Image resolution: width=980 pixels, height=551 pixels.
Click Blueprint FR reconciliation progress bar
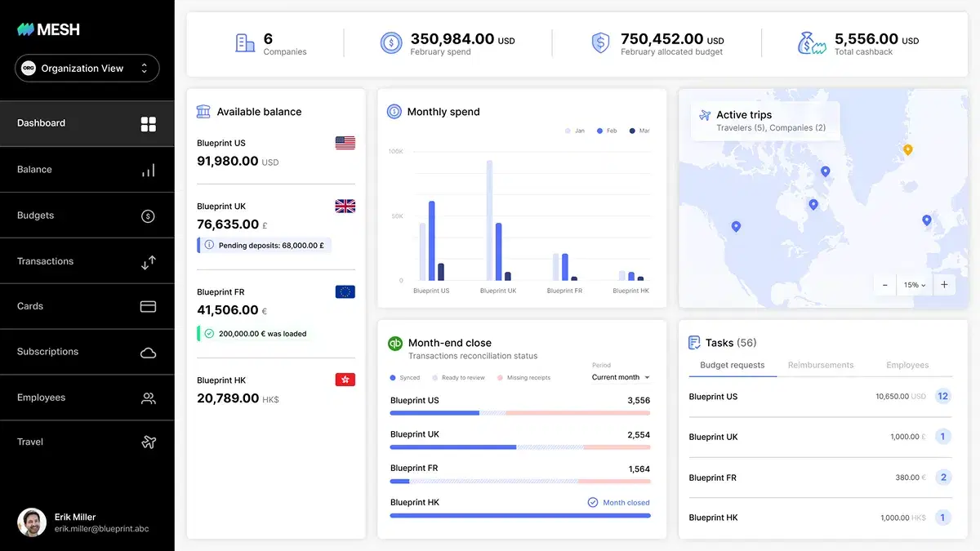click(x=520, y=482)
